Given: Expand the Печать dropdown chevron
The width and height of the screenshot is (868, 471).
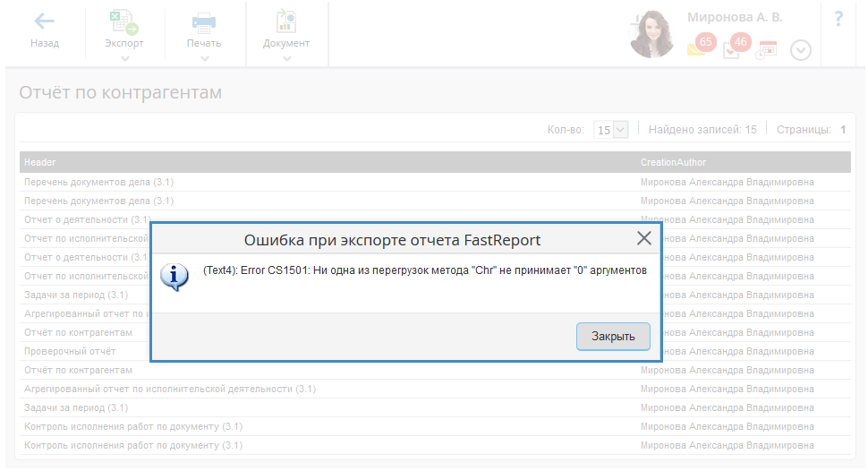Looking at the screenshot, I should 205,59.
